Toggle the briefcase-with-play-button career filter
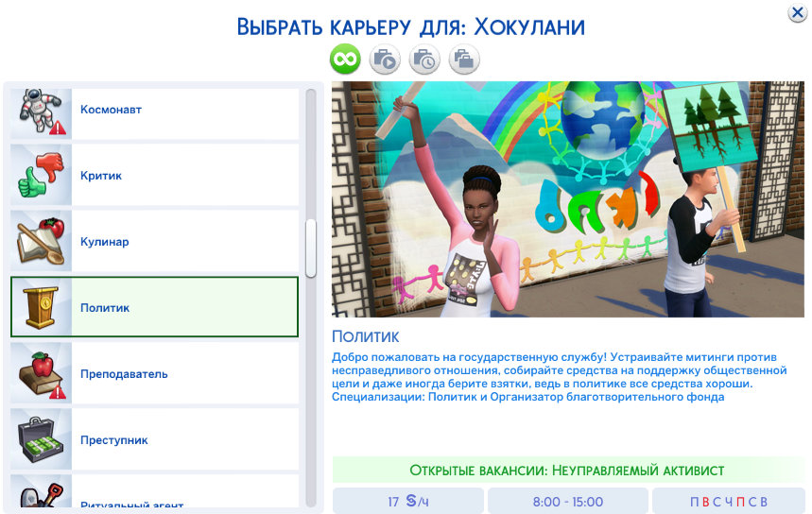The height and width of the screenshot is (514, 812). tap(385, 60)
